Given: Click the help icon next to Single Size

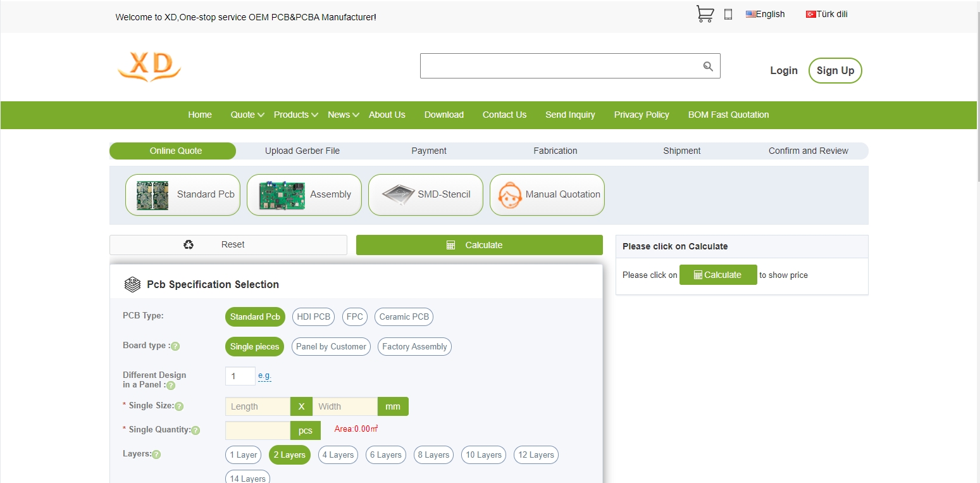Looking at the screenshot, I should pyautogui.click(x=179, y=406).
